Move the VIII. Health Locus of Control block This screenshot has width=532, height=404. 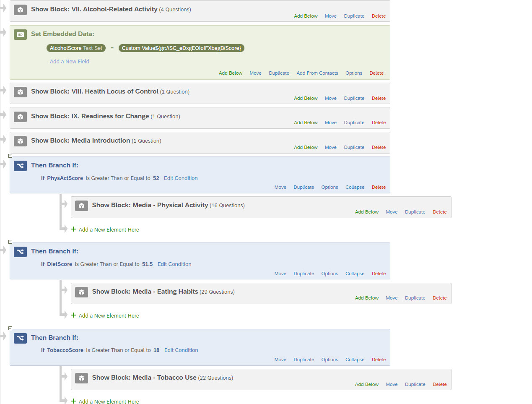click(x=330, y=99)
